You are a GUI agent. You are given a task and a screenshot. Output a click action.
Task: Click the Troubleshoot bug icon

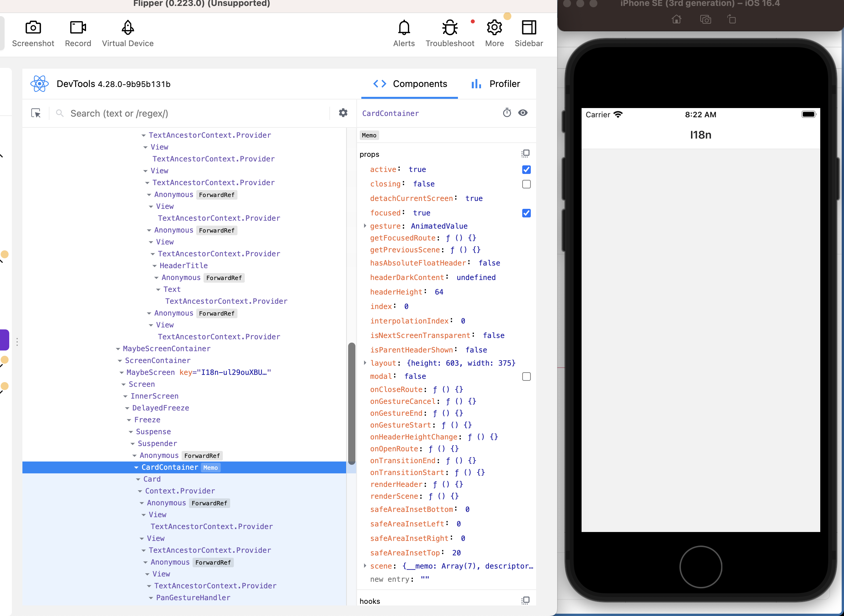click(x=450, y=28)
